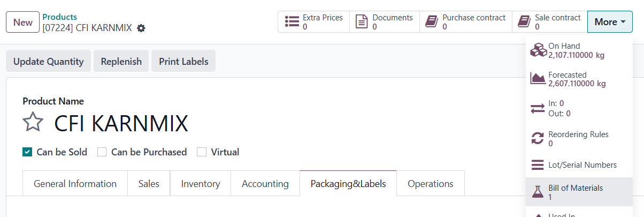Open the Purchase contract book icon
The width and height of the screenshot is (644, 217).
point(432,21)
